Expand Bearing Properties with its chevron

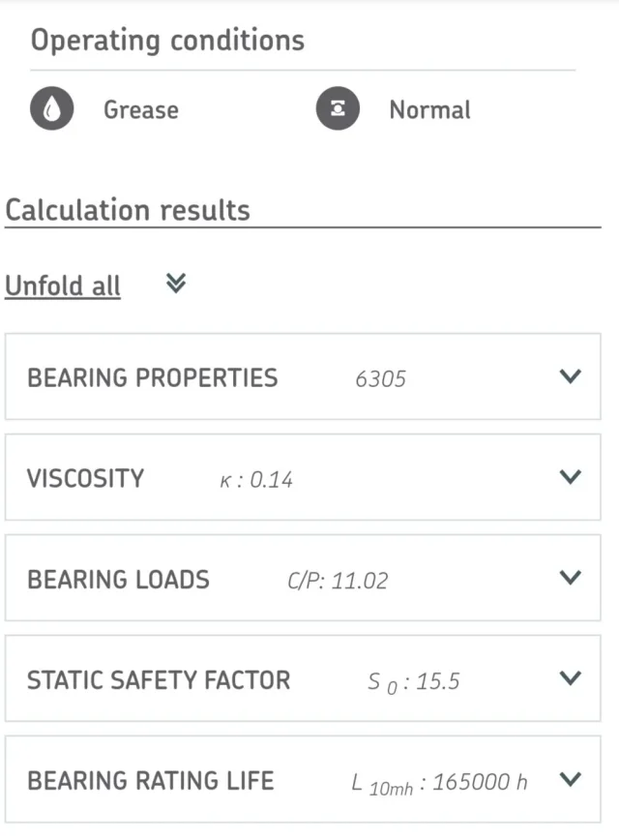coord(571,376)
